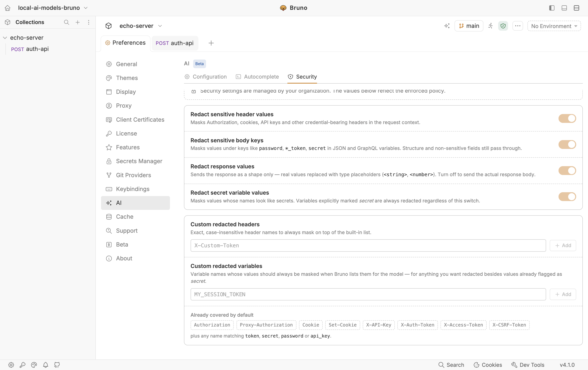The width and height of the screenshot is (588, 370).
Task: Toggle the bottom panel layout icon
Action: [x=564, y=8]
